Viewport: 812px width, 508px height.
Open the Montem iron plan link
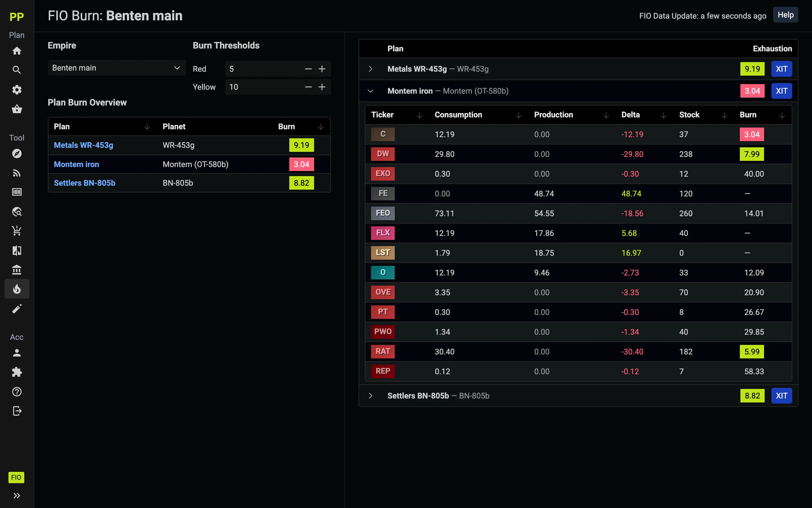point(76,164)
